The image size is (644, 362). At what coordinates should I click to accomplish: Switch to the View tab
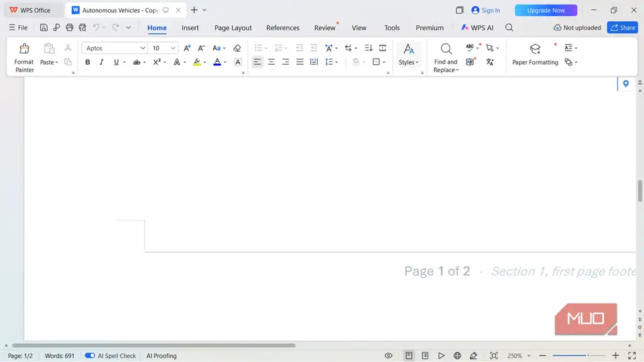(x=359, y=28)
